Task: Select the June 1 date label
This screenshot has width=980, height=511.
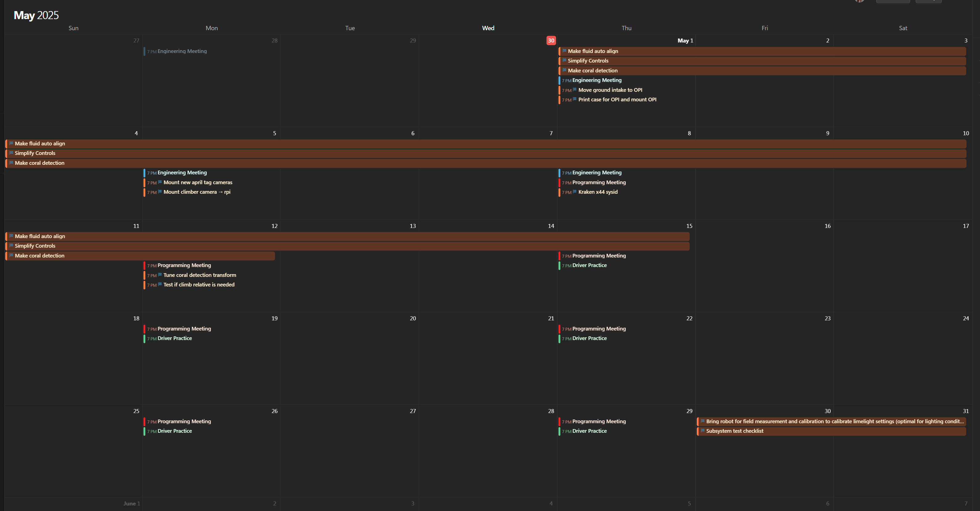Action: coord(132,503)
